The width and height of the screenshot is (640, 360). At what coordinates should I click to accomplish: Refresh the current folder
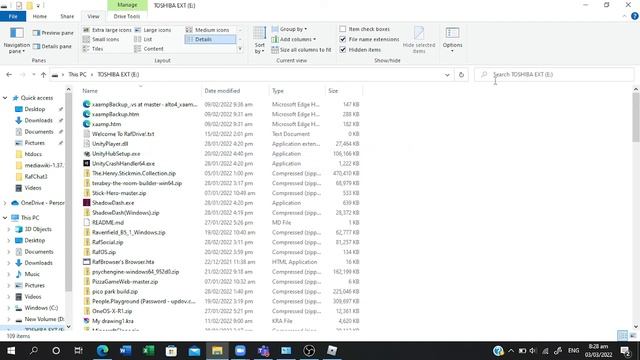461,75
